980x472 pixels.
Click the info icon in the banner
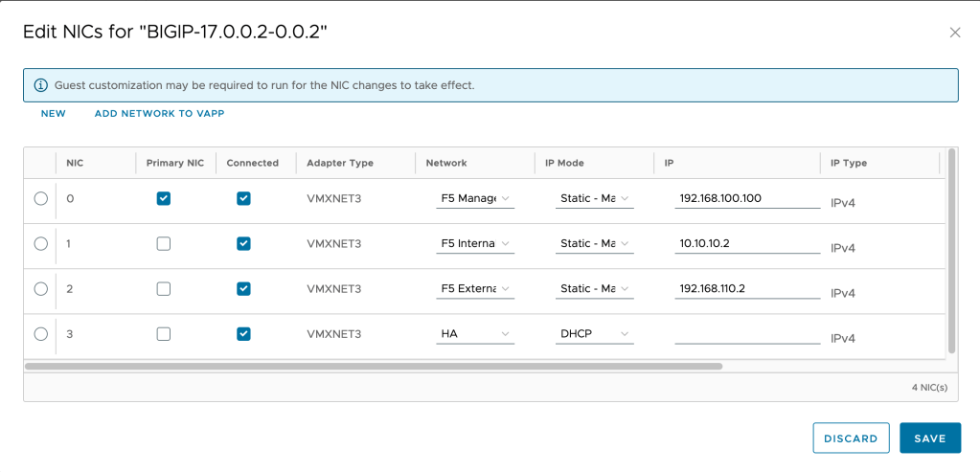[40, 85]
